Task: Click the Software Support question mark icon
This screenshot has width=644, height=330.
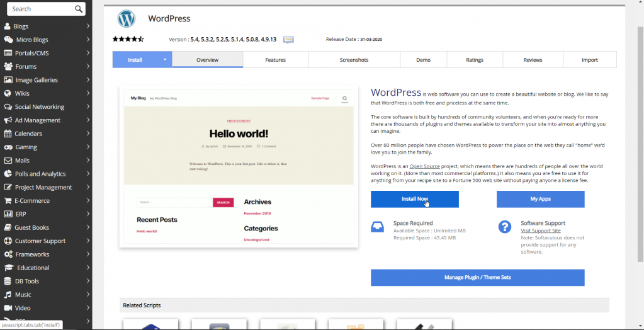Action: pyautogui.click(x=505, y=227)
